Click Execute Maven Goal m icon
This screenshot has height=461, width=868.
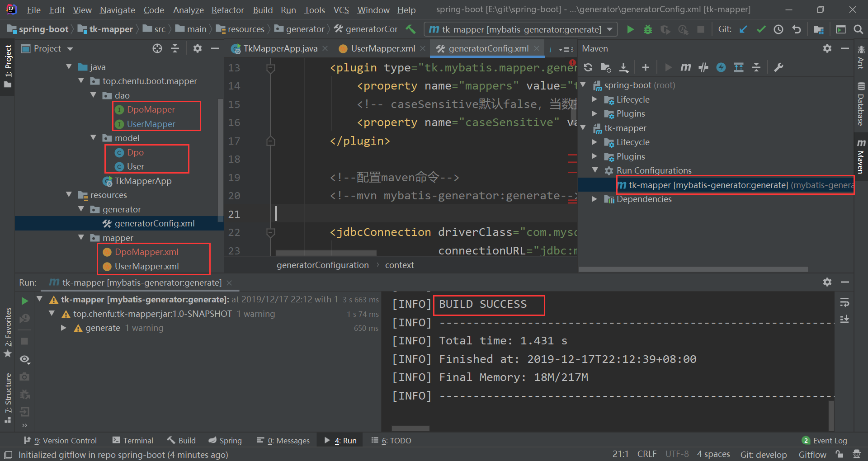[x=686, y=67]
